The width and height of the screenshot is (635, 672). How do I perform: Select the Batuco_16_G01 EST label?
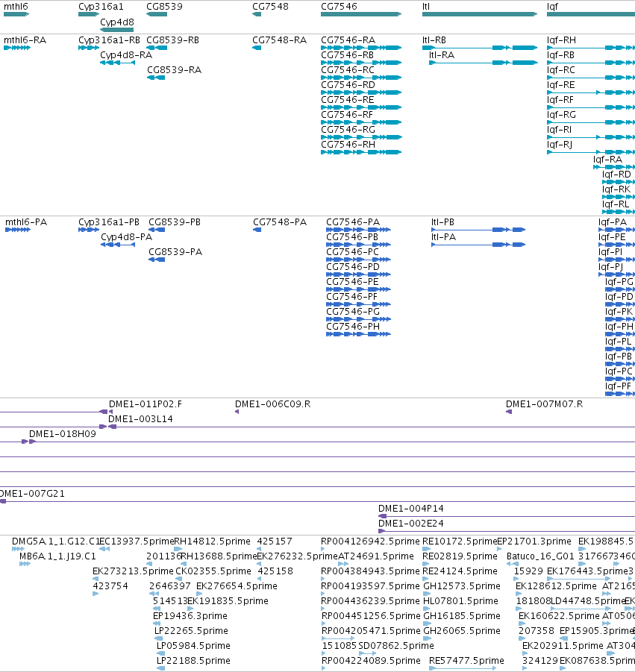click(540, 556)
